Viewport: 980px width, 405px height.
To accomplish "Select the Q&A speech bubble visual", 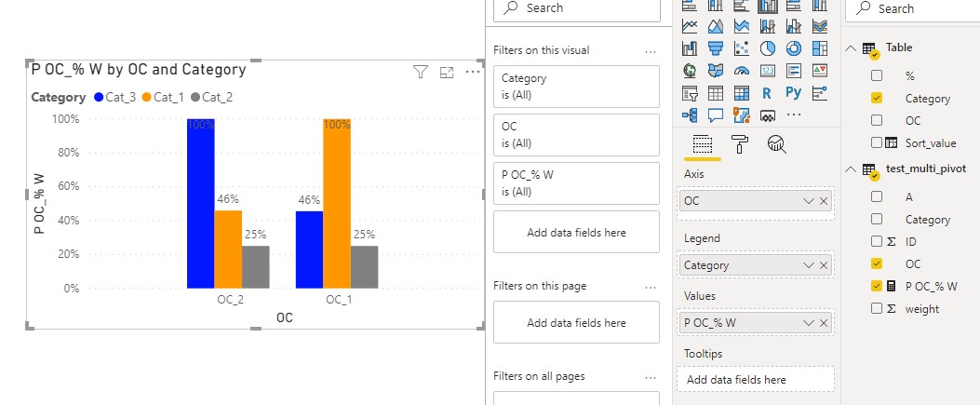I will [x=716, y=115].
